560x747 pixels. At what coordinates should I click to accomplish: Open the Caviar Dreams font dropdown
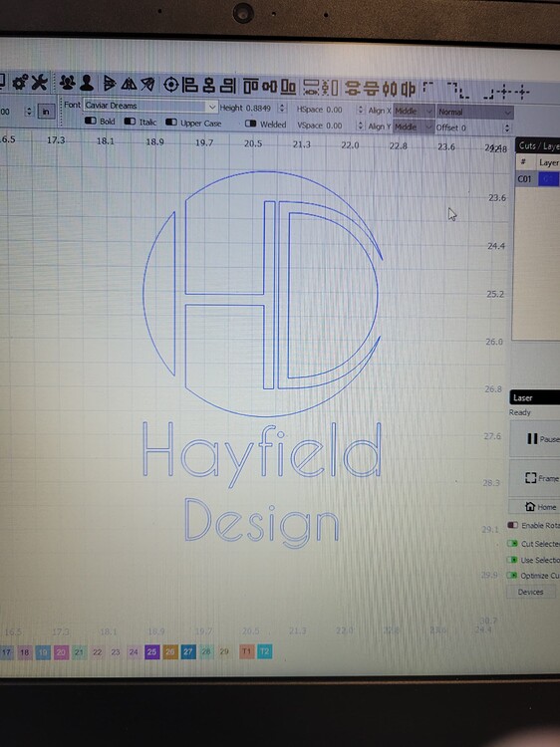pos(150,106)
